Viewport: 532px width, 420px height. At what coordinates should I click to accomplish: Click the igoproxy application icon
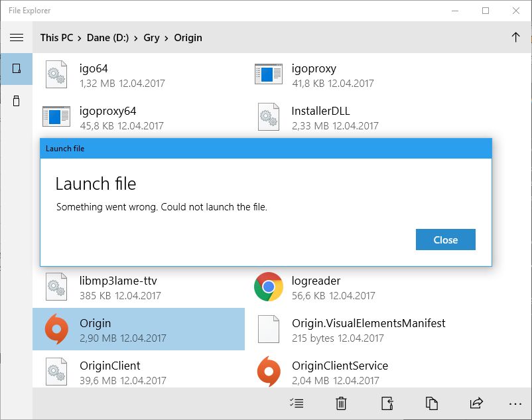[269, 74]
